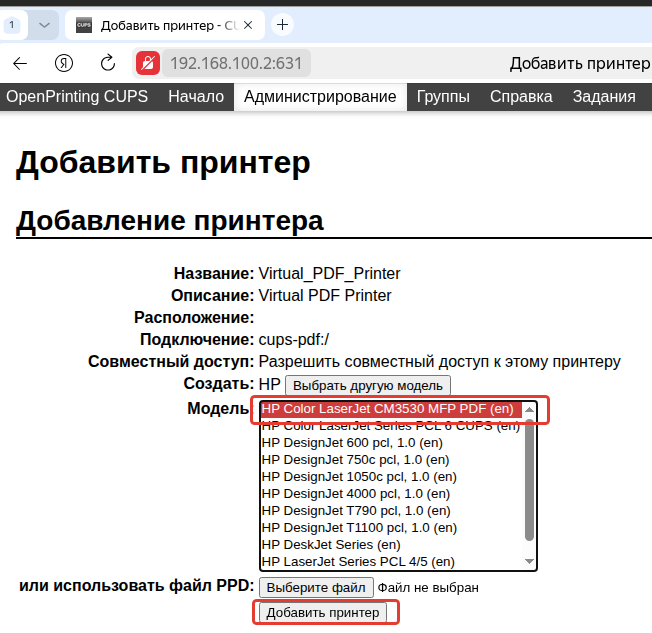Image resolution: width=652 pixels, height=633 pixels.
Task: Click model list scroll-down arrow
Action: 529,561
